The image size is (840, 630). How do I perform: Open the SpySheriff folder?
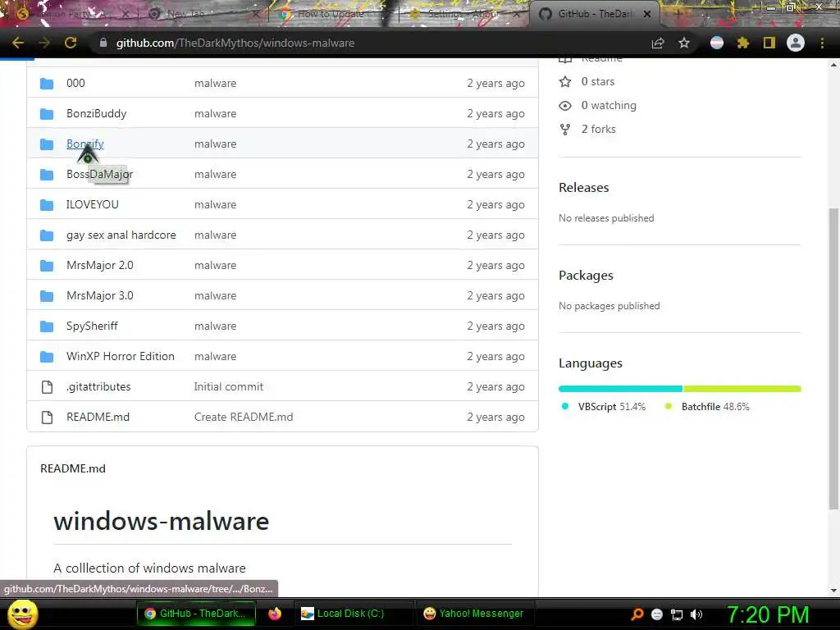pos(92,326)
